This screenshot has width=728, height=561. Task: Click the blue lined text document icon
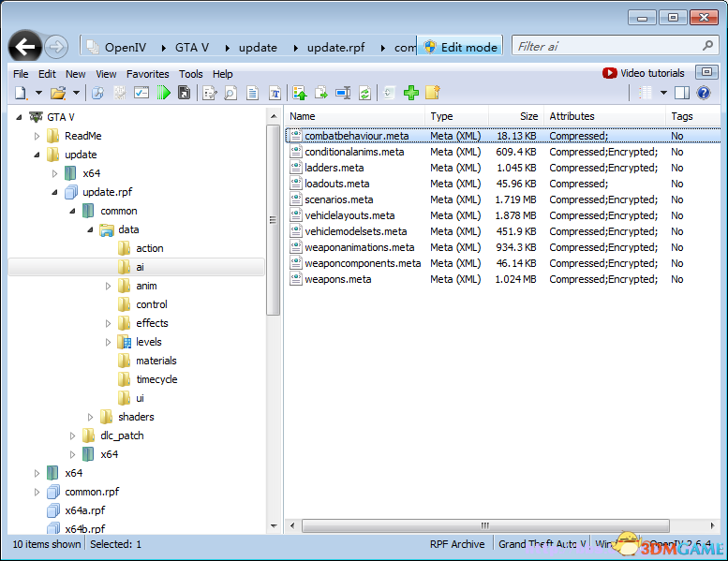pyautogui.click(x=253, y=94)
